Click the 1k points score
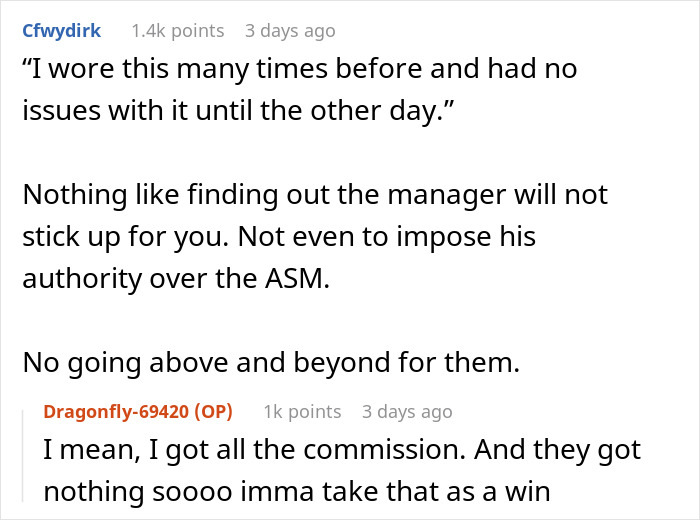Viewport: 700px width, 520px height. [302, 412]
